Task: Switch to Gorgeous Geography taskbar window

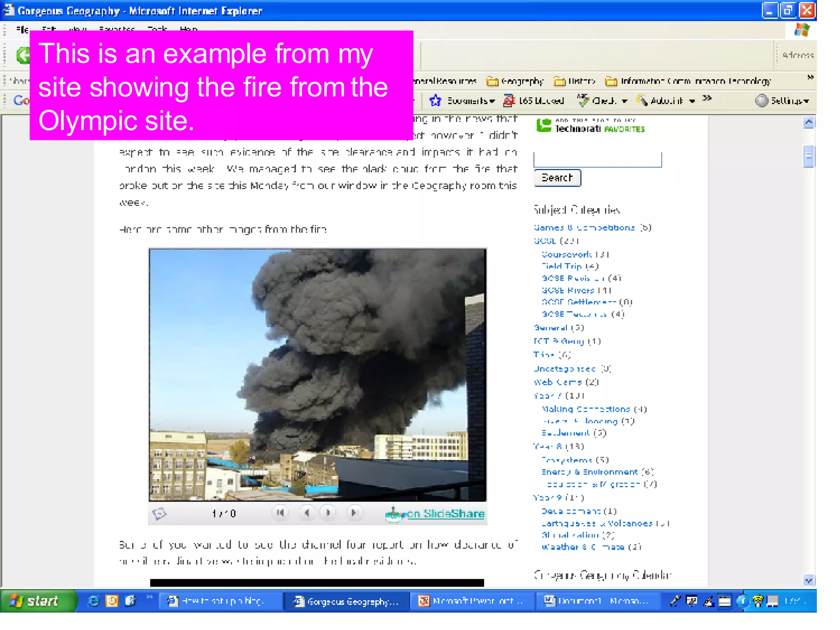Action: click(347, 601)
